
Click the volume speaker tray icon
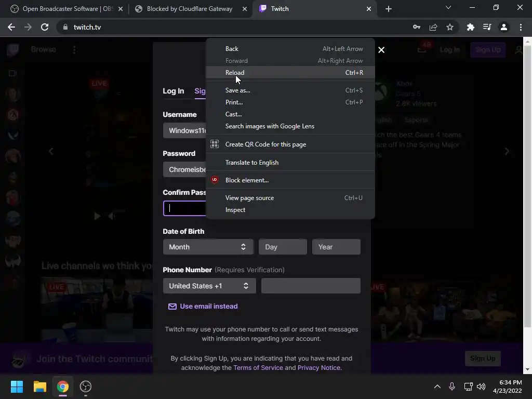coord(481,387)
